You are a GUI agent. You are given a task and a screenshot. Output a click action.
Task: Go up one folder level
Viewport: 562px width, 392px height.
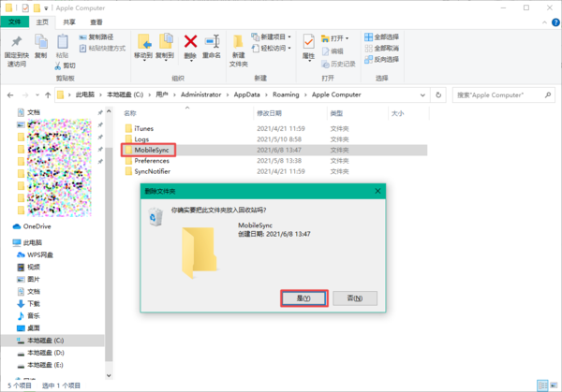[48, 94]
